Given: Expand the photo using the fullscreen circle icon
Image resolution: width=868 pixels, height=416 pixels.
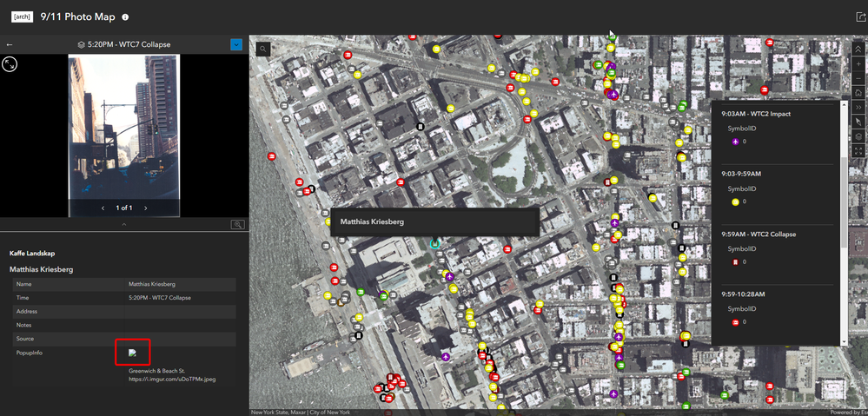Looking at the screenshot, I should [x=10, y=64].
